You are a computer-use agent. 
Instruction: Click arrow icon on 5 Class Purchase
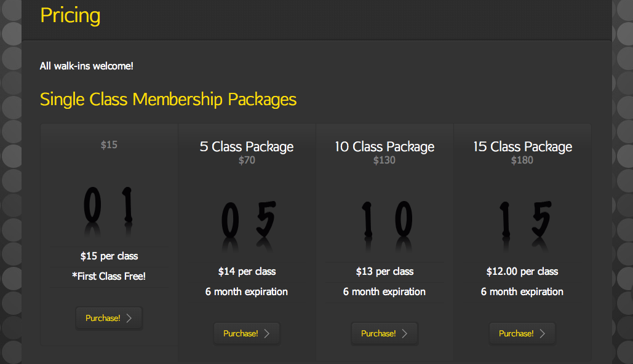(x=267, y=334)
